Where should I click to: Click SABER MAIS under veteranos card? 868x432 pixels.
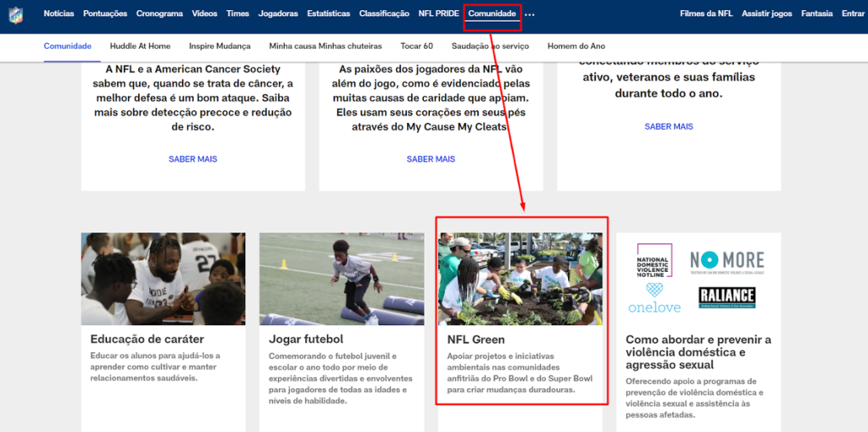669,127
